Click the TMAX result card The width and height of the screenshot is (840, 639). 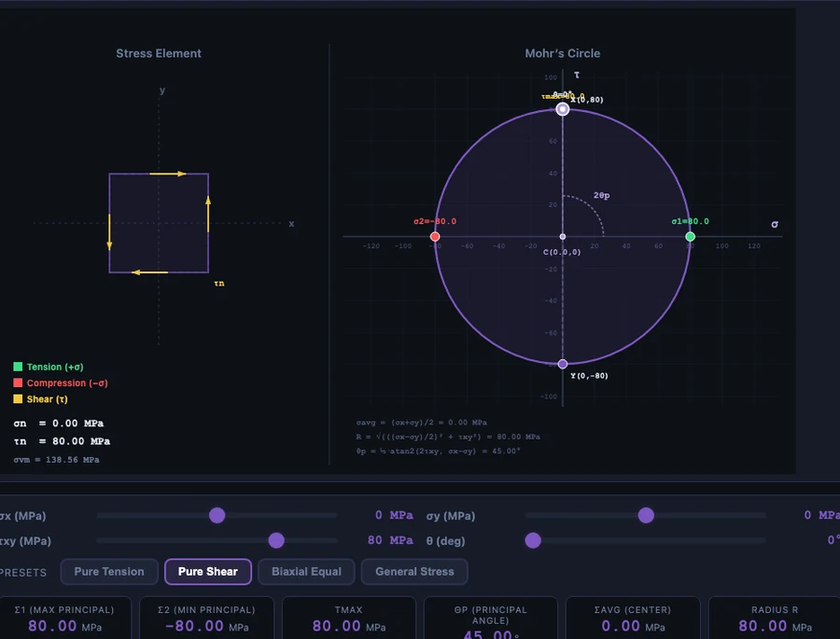pyautogui.click(x=349, y=618)
